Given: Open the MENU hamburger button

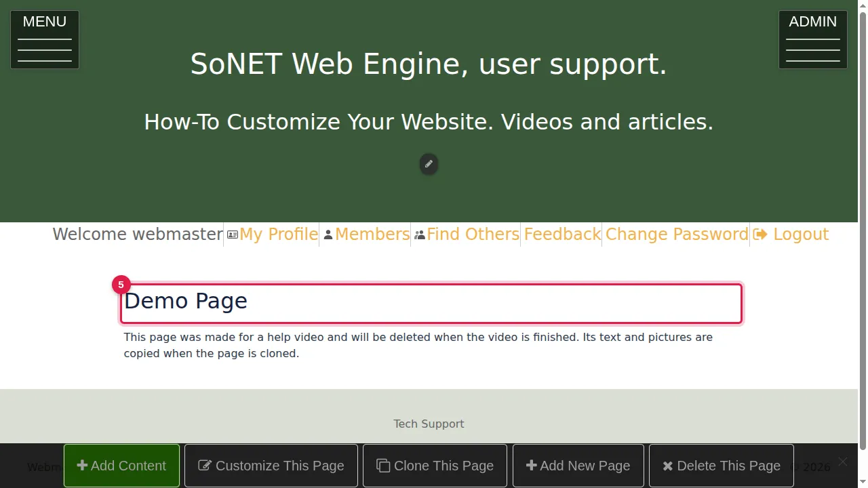Looking at the screenshot, I should click(x=45, y=39).
